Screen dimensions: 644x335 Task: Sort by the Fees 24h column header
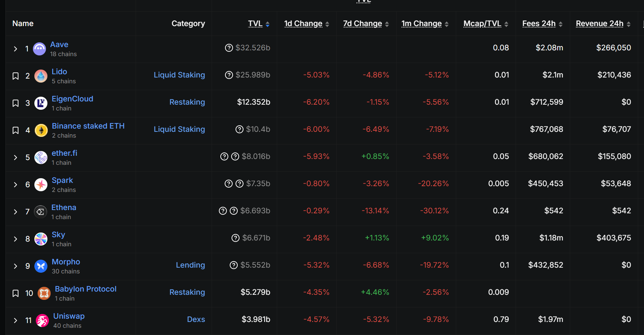point(539,24)
